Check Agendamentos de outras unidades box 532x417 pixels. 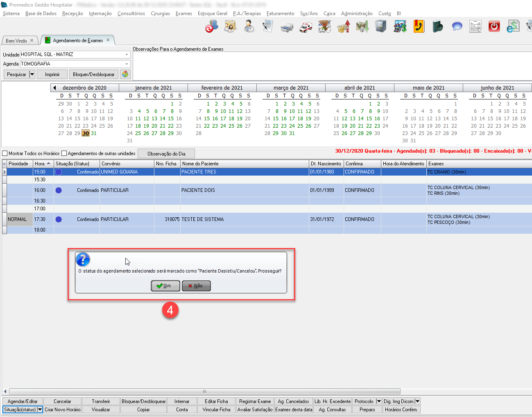click(64, 153)
